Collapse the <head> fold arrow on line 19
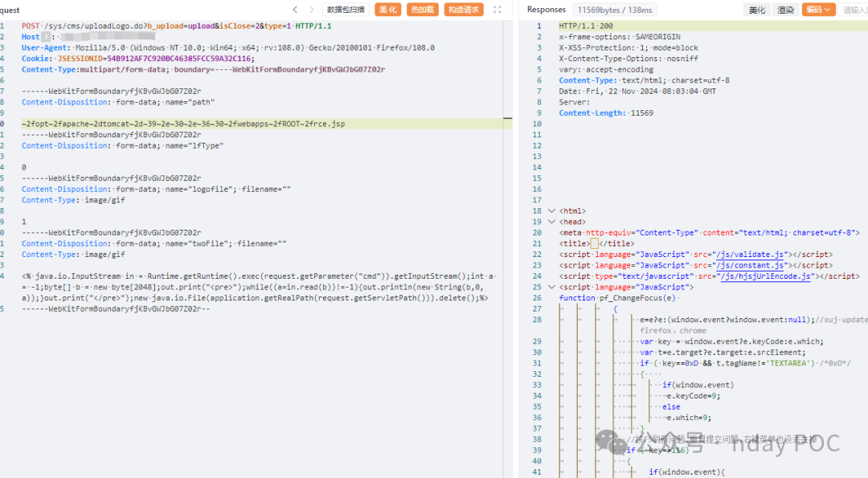The image size is (868, 478). 551,222
